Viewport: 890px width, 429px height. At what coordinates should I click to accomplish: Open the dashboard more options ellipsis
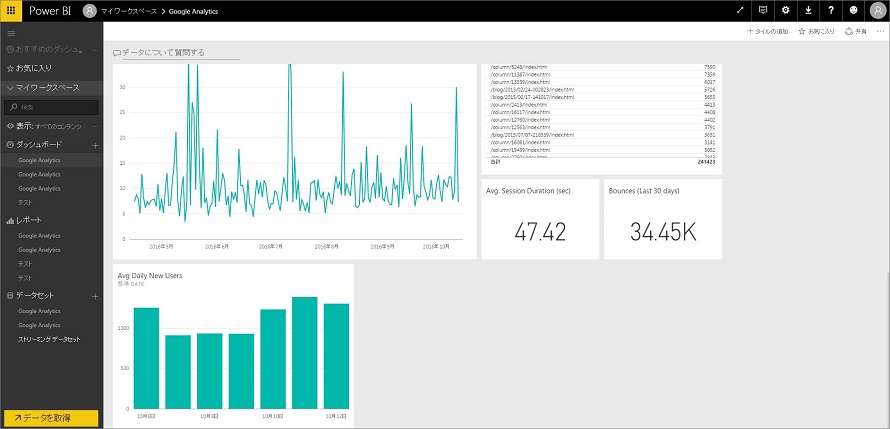click(x=880, y=32)
